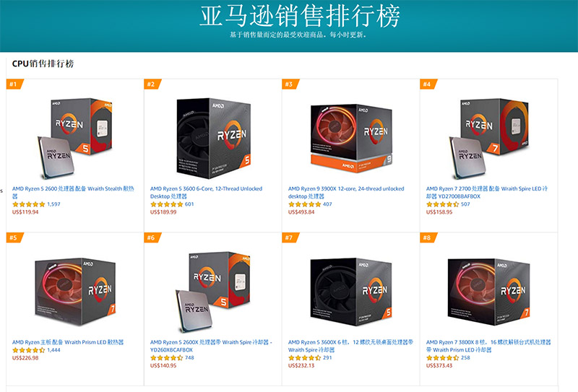The width and height of the screenshot is (578, 392).
Task: Click the Ryzen 5 3600 box image
Action: 214,138
